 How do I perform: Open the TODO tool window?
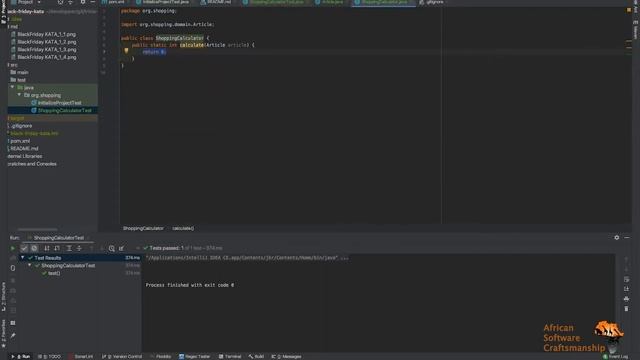49,356
